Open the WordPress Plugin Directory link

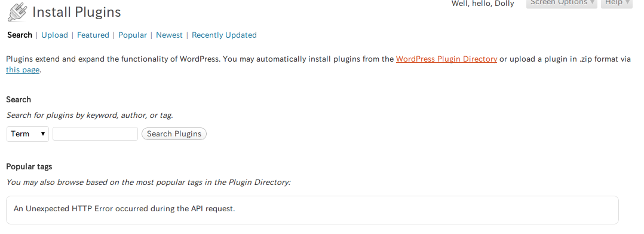[x=446, y=59]
